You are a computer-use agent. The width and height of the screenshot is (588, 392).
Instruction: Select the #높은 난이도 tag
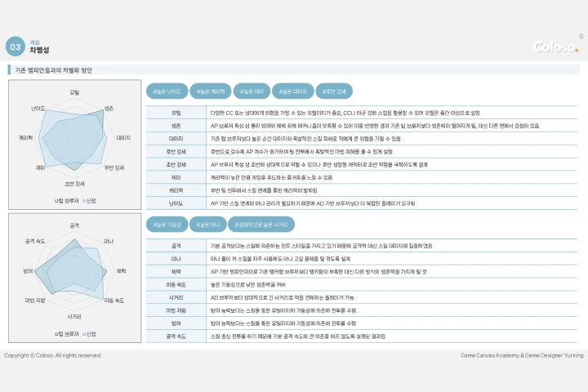click(x=167, y=91)
